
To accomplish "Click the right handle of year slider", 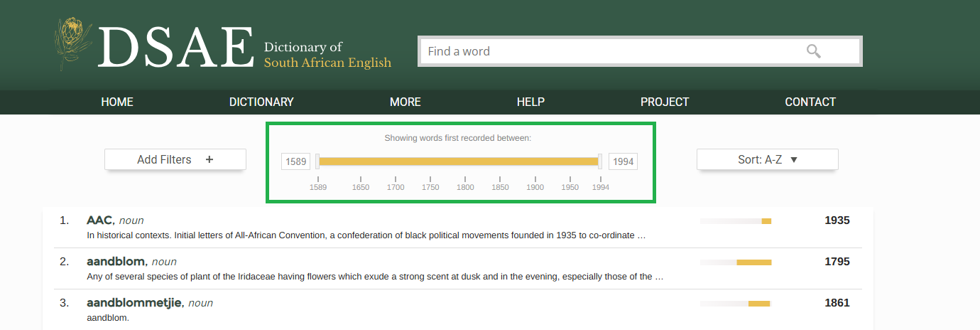I will [x=600, y=161].
